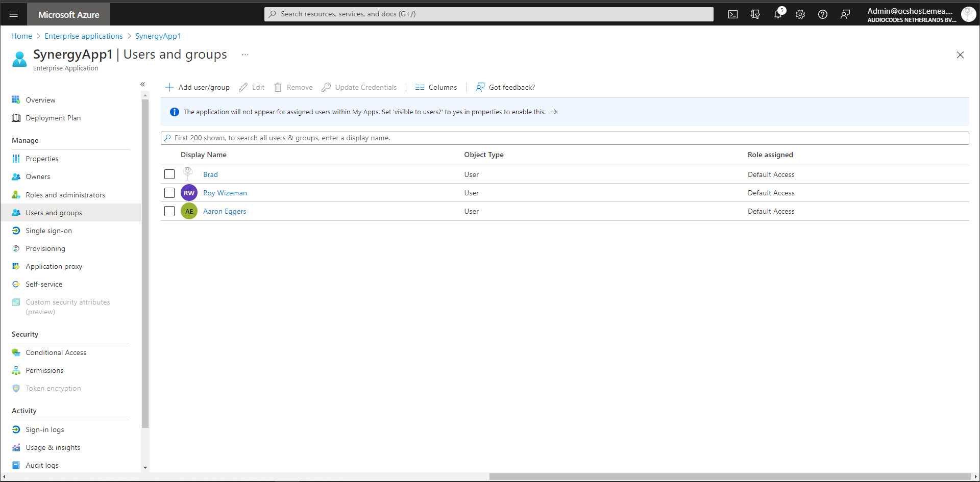Click the Conditional Access icon
980x482 pixels.
(16, 352)
